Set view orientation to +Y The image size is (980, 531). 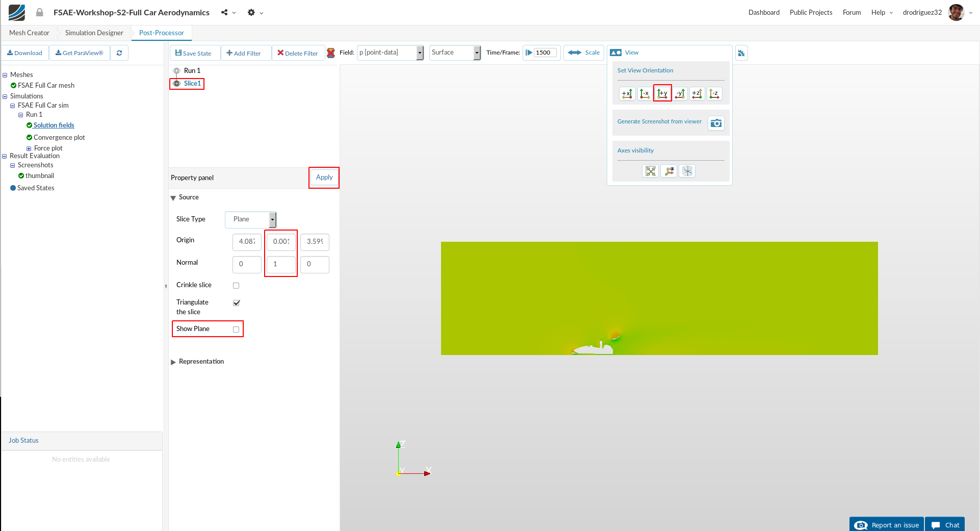(x=662, y=94)
